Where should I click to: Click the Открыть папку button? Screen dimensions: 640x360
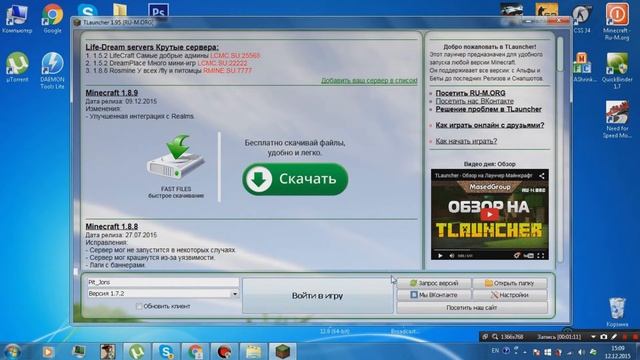point(509,283)
